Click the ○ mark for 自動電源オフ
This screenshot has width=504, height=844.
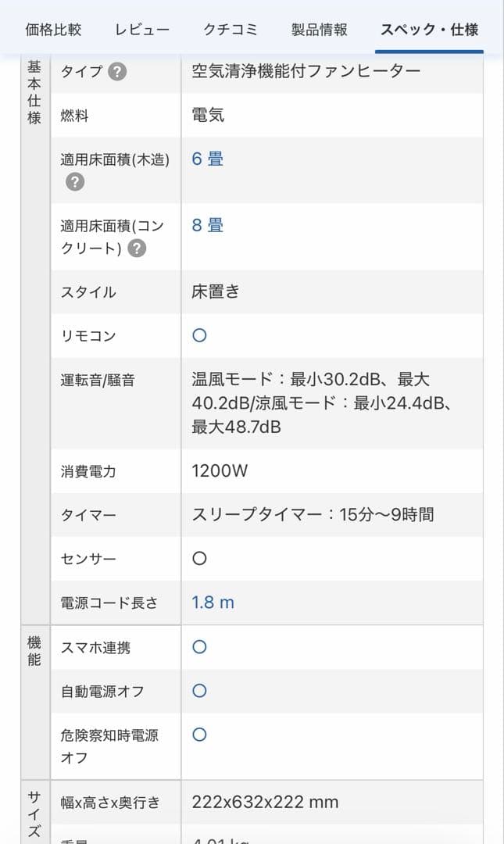pos(198,691)
